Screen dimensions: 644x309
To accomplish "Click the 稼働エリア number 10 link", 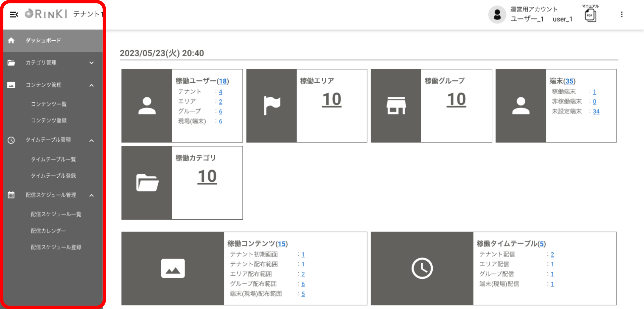I will coord(332,100).
